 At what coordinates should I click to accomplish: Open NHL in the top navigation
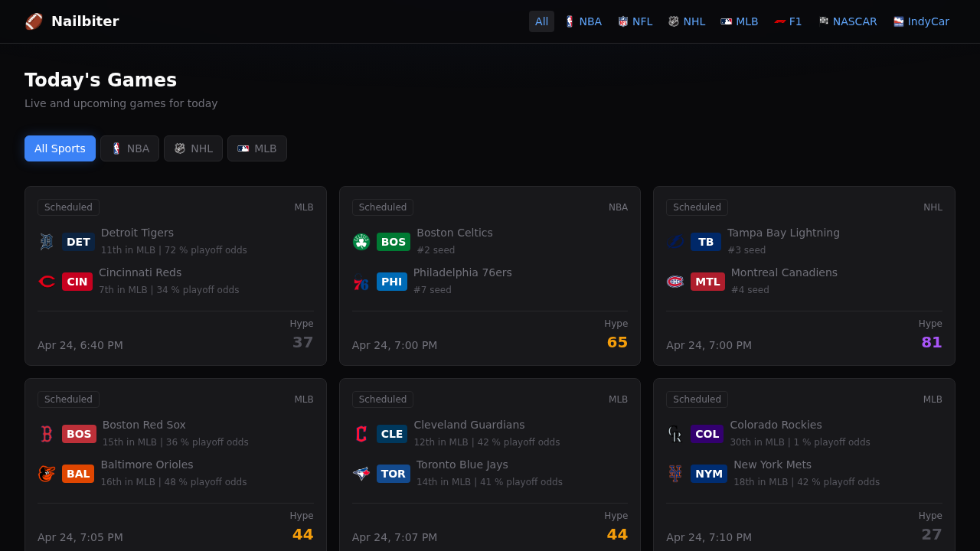tap(687, 21)
